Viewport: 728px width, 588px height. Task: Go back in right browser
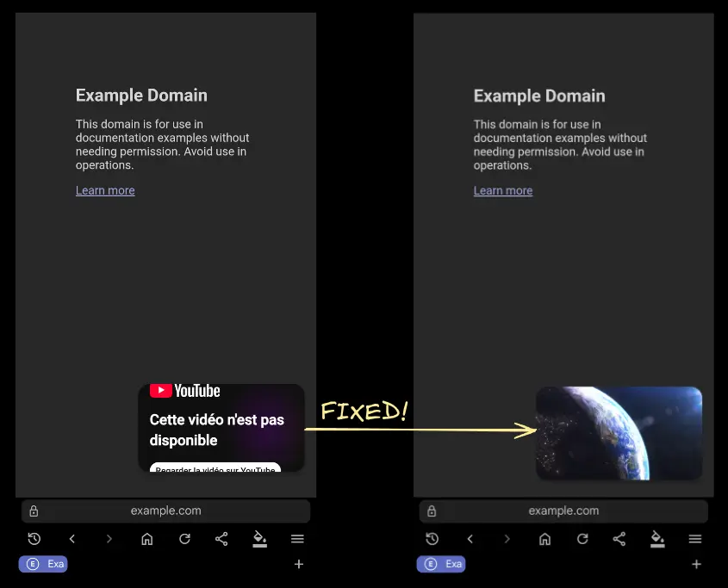[470, 539]
